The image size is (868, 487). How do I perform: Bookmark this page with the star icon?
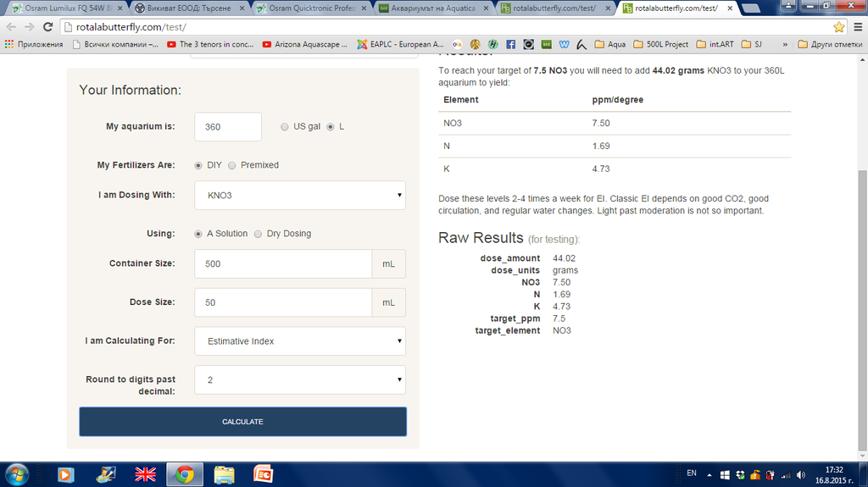click(x=838, y=26)
